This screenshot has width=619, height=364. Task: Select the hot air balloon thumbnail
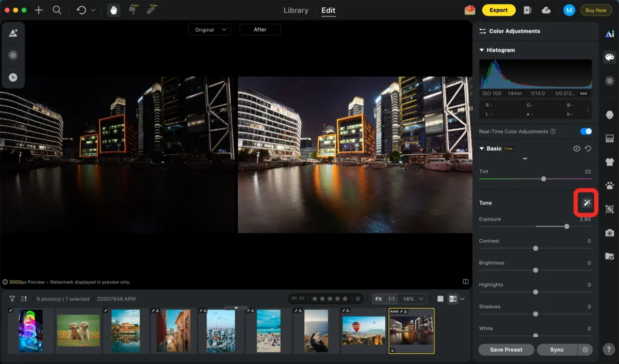coord(364,330)
